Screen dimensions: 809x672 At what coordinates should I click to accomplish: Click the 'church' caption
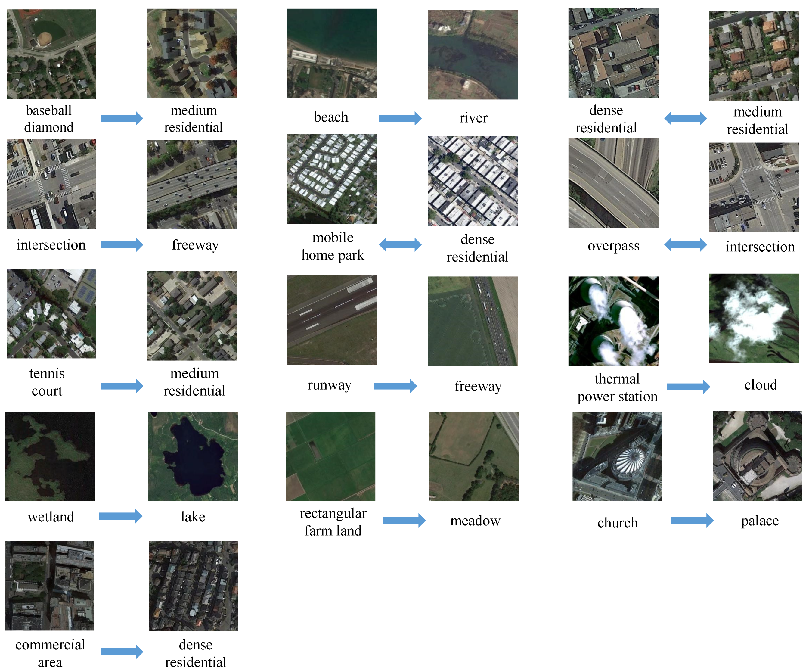tap(618, 522)
